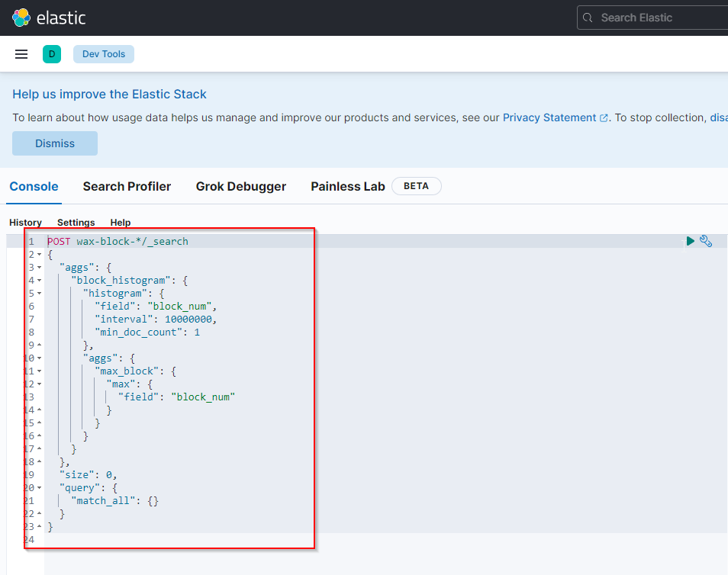Click the Dev Tools breadcrumb
728x575 pixels.
pyautogui.click(x=104, y=54)
